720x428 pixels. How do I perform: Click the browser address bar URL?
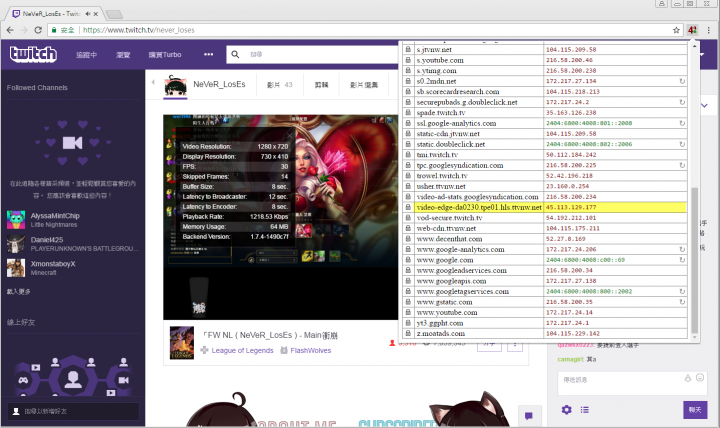138,30
